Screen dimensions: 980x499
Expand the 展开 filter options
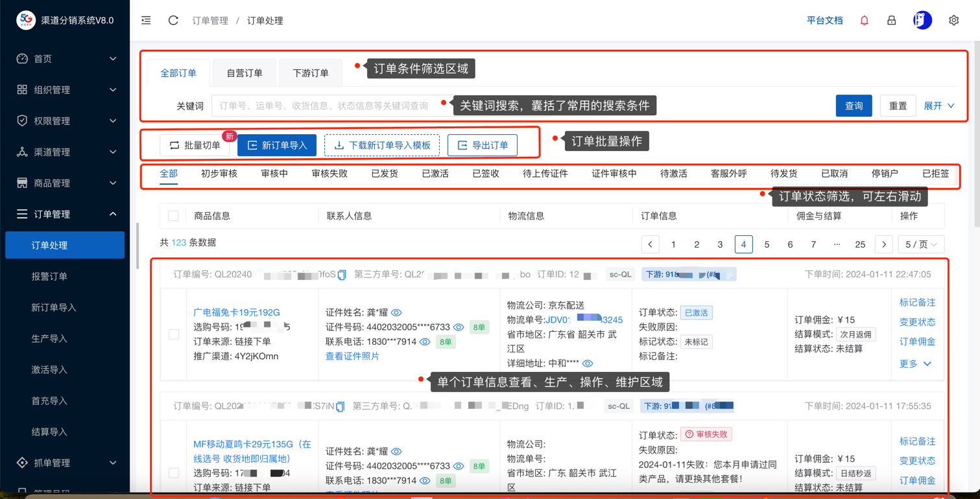click(938, 106)
